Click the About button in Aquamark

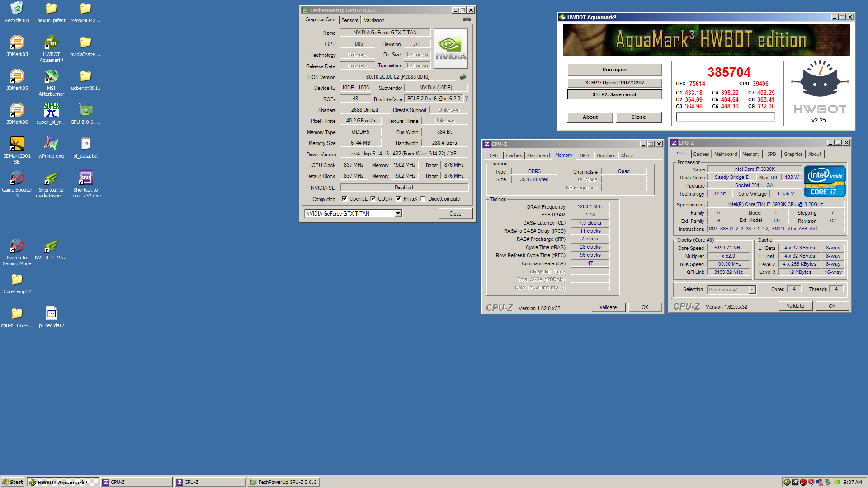coord(590,117)
